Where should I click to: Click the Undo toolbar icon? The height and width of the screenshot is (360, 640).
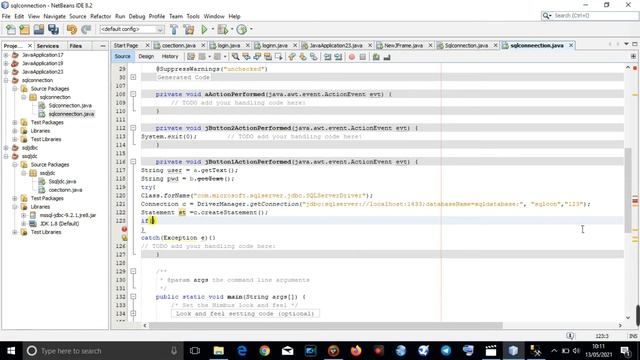point(72,29)
